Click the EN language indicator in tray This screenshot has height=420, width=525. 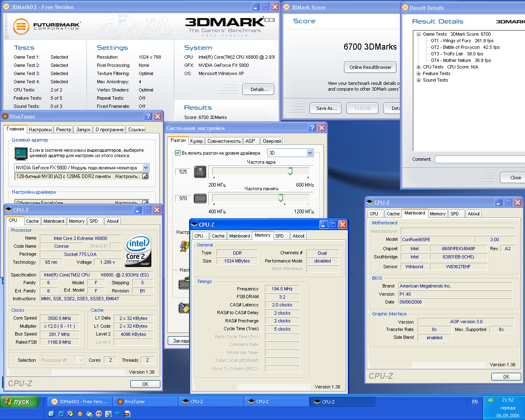475,402
